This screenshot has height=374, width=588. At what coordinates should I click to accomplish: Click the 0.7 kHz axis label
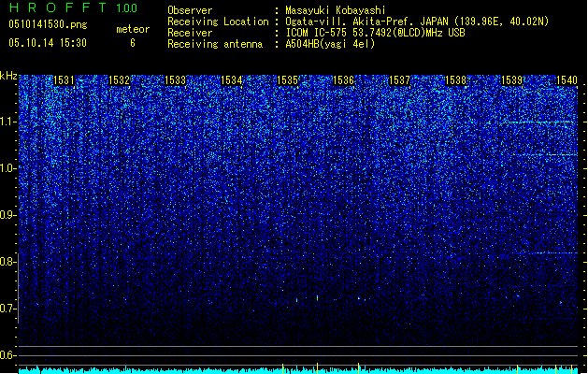tap(8, 309)
